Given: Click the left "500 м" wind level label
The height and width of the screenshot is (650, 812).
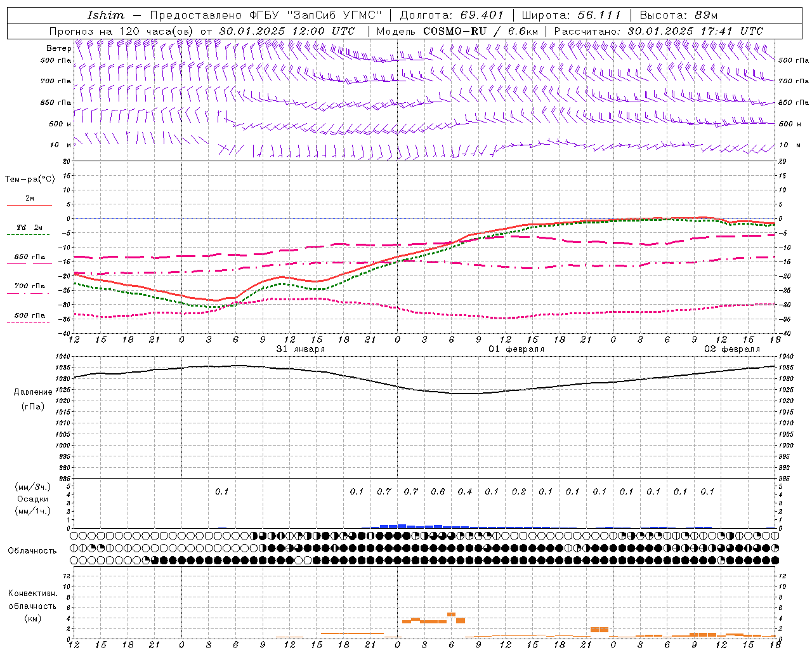Looking at the screenshot, I should (x=60, y=124).
